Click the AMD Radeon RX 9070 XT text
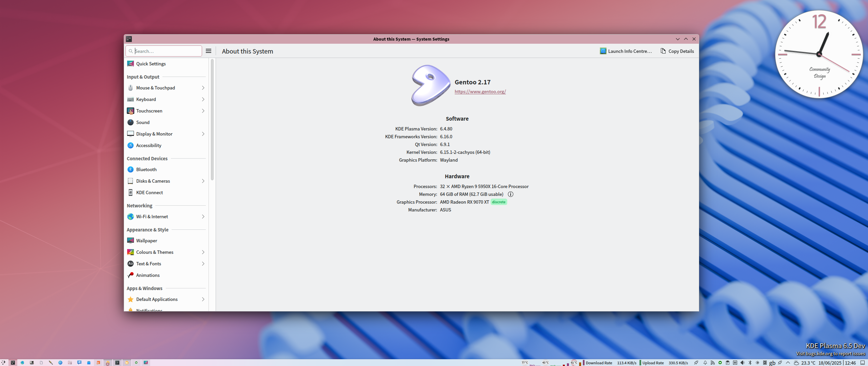The height and width of the screenshot is (366, 868). point(465,202)
